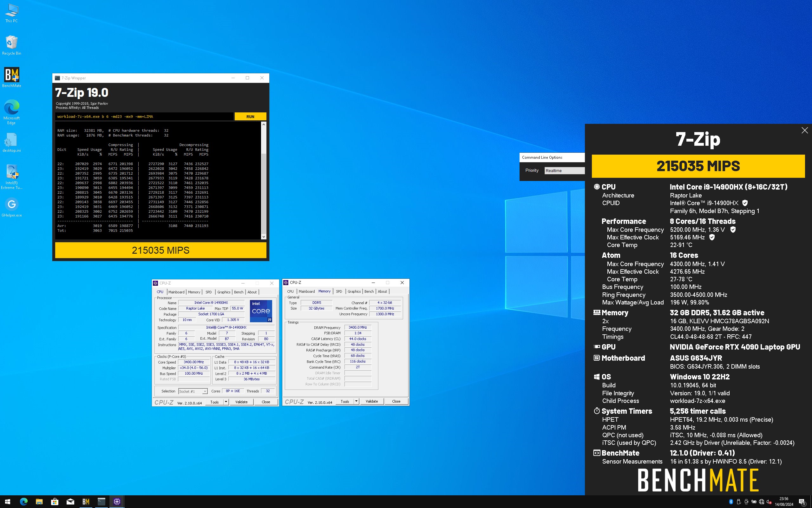
Task: Click the yellow 215035 MIPS BenchMate banner
Action: (x=698, y=166)
